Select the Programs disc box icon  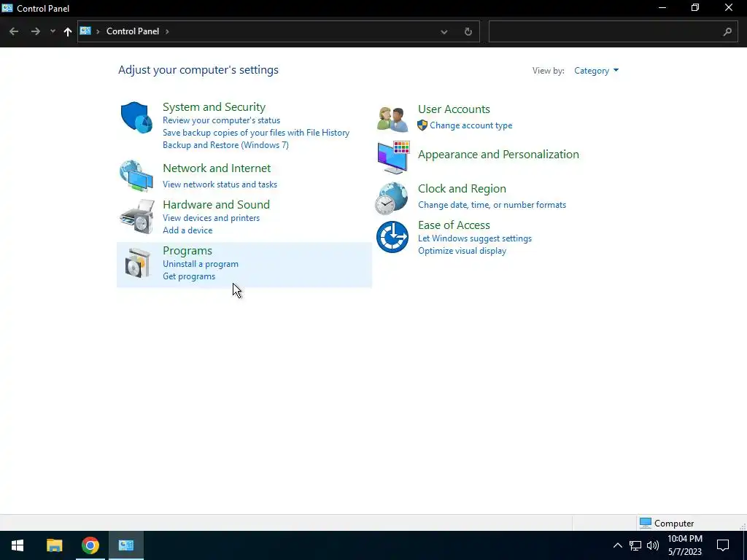pos(137,262)
